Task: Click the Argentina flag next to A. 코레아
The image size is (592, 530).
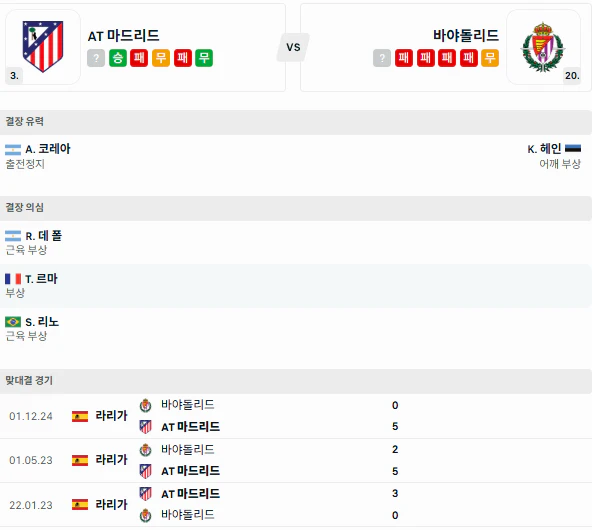Action: tap(13, 150)
